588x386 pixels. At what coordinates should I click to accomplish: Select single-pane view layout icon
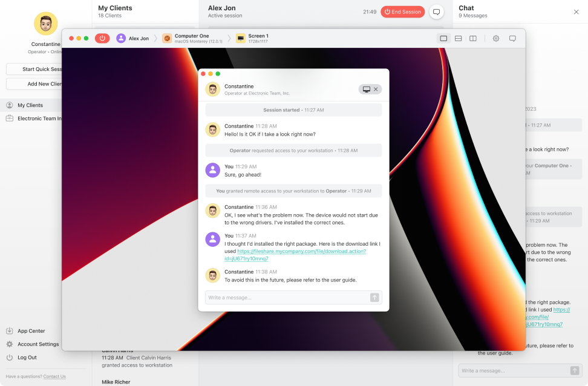click(443, 38)
